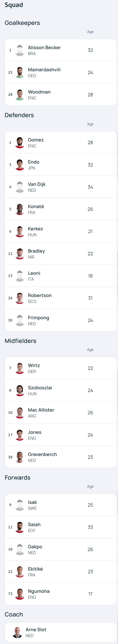The image size is (118, 644).
Task: Click Mac Allister's name
Action: click(41, 410)
